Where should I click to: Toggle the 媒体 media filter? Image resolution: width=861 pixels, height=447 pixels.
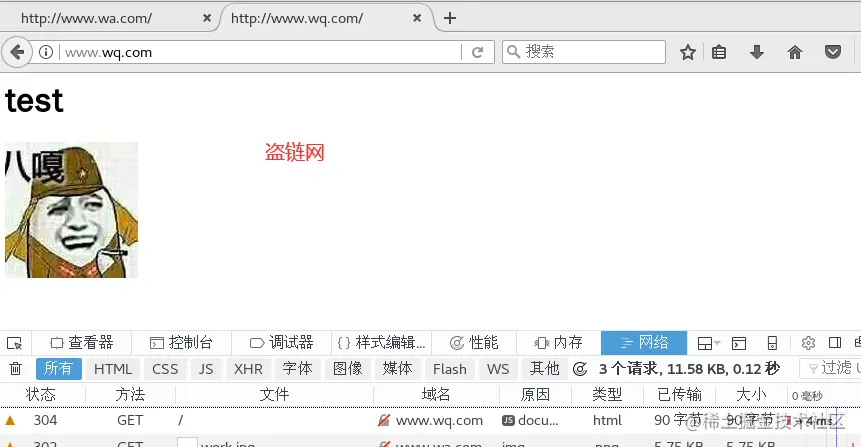tap(398, 369)
